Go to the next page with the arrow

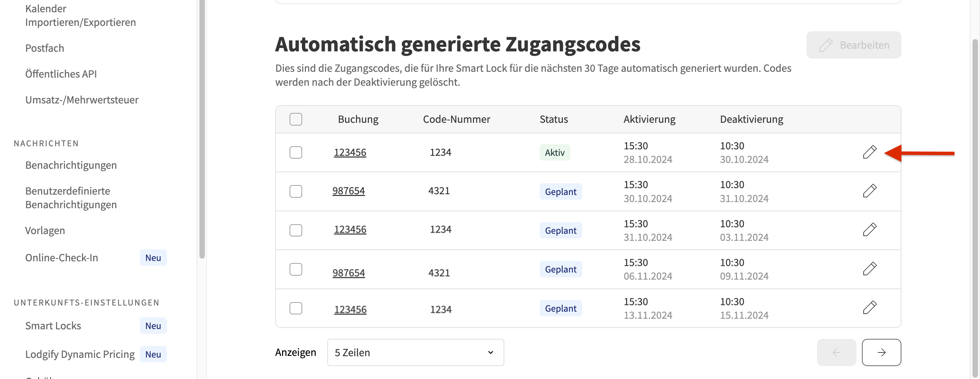click(881, 352)
